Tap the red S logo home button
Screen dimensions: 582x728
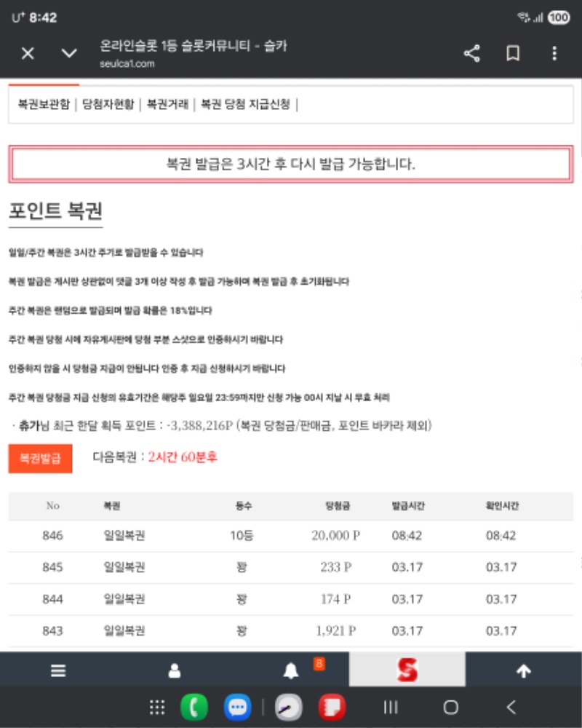(407, 670)
